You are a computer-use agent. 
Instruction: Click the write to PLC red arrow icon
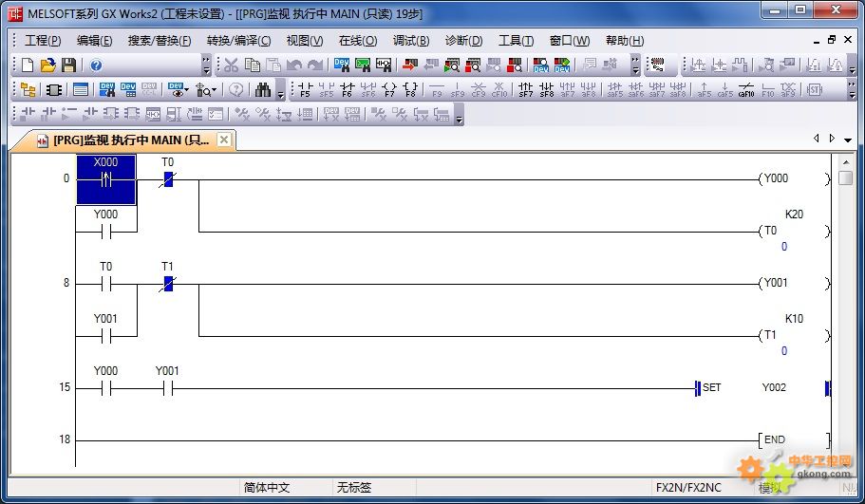[x=410, y=65]
